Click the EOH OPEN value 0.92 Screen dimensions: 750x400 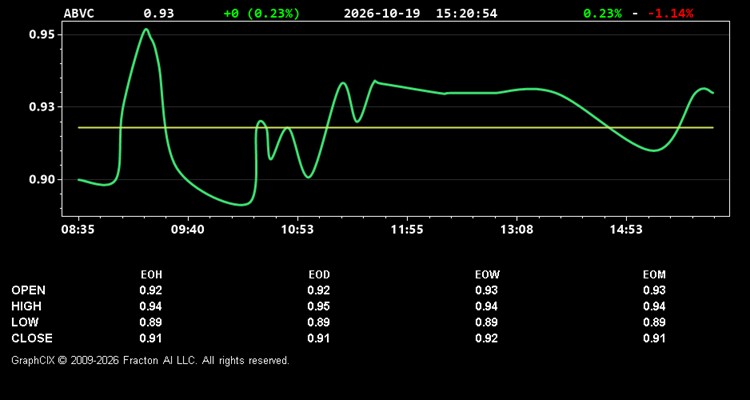(151, 290)
